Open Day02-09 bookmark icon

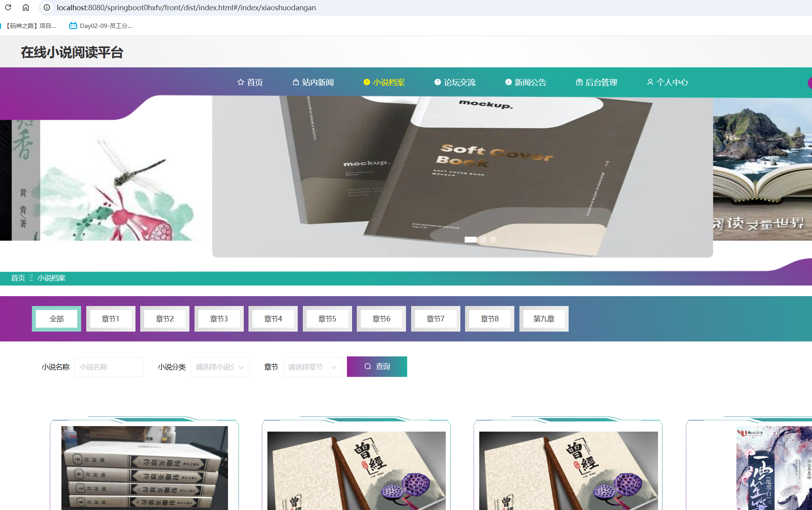point(73,26)
